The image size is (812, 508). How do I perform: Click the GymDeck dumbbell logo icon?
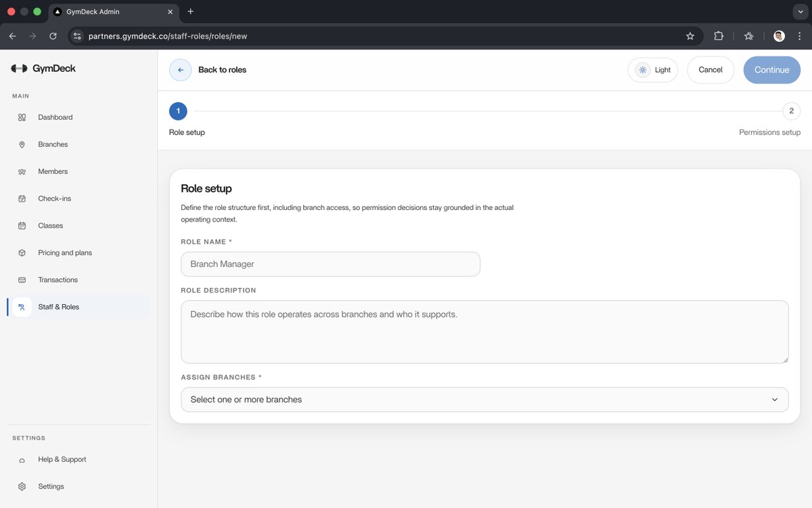pyautogui.click(x=19, y=68)
